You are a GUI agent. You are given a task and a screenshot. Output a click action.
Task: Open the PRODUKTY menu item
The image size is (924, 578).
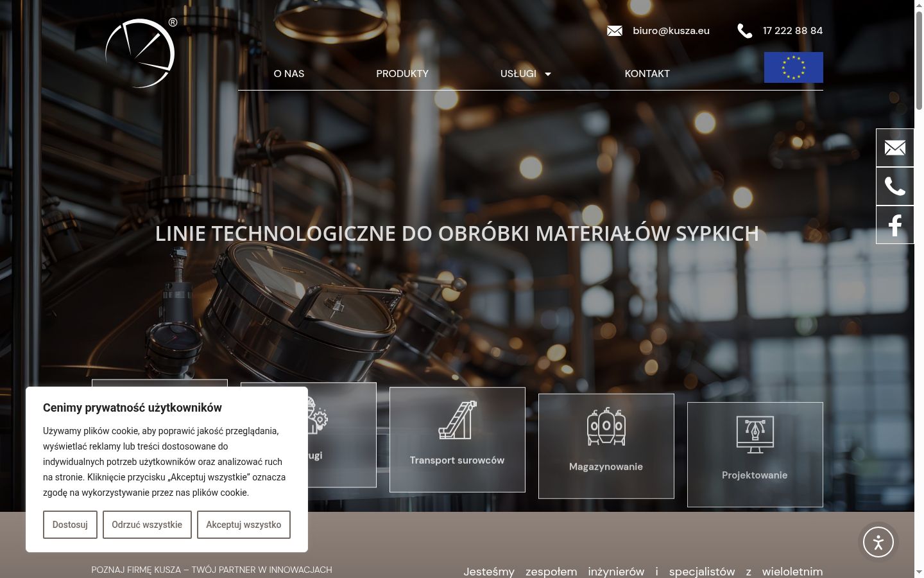[x=402, y=74]
